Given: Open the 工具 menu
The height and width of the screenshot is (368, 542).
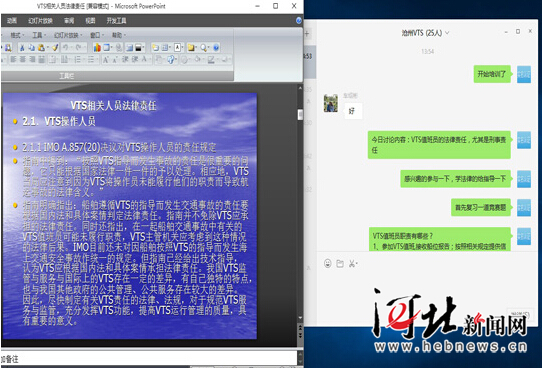Looking at the screenshot, I should click(x=39, y=35).
